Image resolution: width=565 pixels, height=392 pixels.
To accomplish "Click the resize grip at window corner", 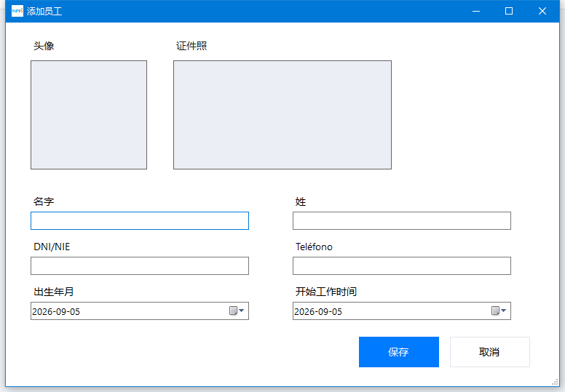I will click(555, 383).
